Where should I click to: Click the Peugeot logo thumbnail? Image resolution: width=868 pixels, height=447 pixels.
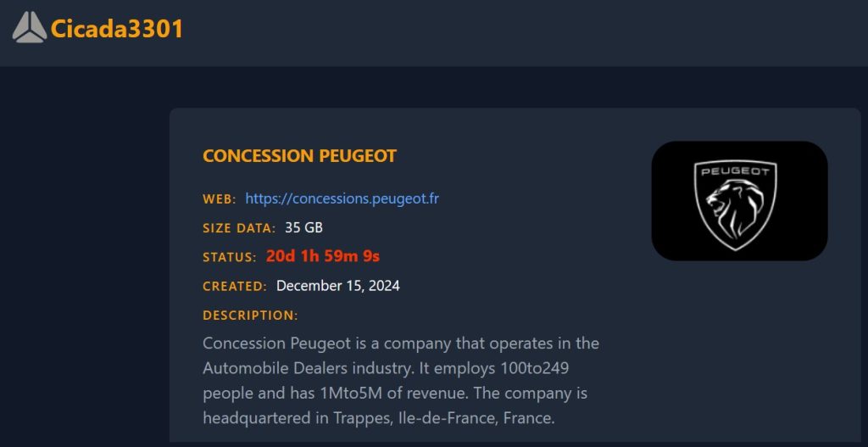pos(739,200)
